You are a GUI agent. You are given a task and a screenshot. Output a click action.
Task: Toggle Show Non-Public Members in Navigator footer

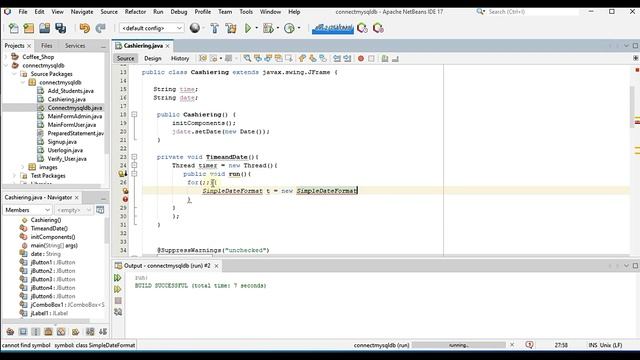(48, 331)
